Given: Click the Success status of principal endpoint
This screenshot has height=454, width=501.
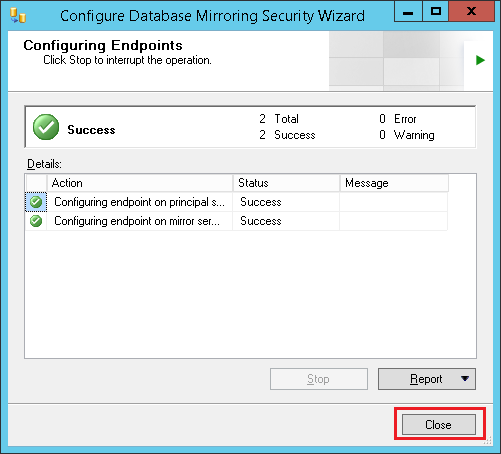Looking at the screenshot, I should [x=261, y=202].
